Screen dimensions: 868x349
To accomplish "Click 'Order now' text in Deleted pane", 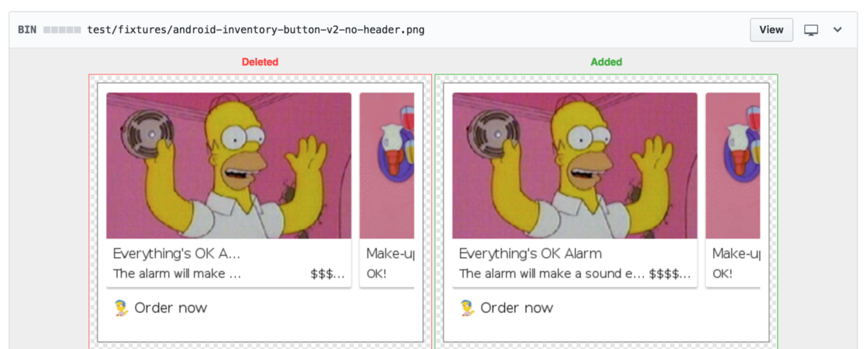I will click(171, 308).
